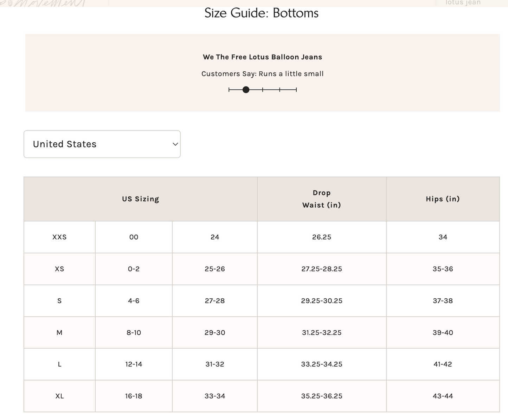Click the Drop Waist (in) column header
The width and height of the screenshot is (508, 420).
321,199
